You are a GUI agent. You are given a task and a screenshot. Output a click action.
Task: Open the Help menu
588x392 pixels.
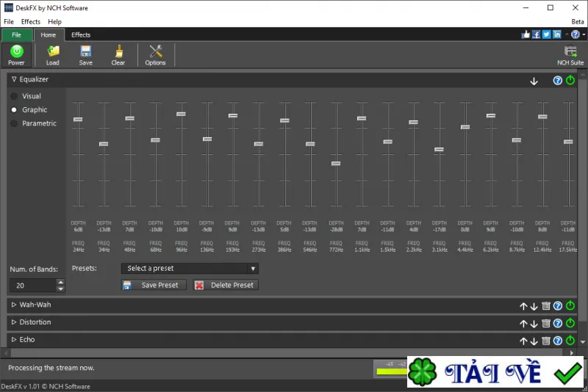tap(54, 22)
